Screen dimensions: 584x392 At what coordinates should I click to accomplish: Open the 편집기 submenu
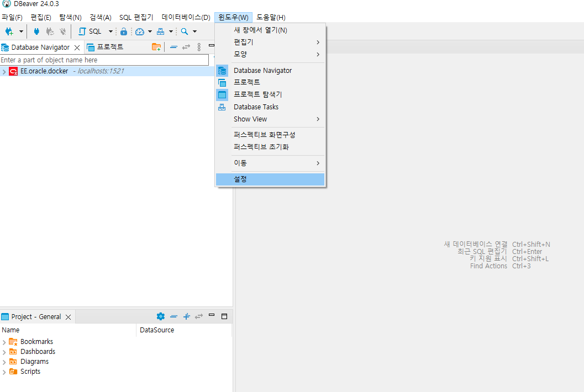tap(270, 42)
